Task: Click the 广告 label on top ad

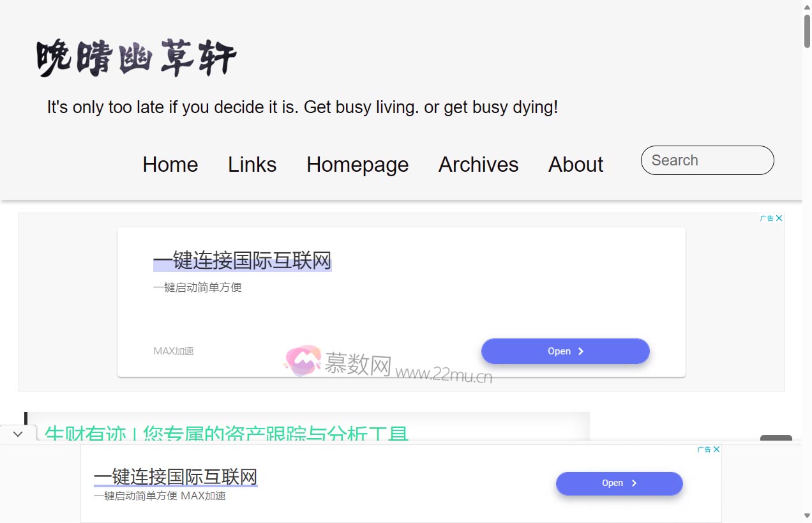Action: point(767,218)
